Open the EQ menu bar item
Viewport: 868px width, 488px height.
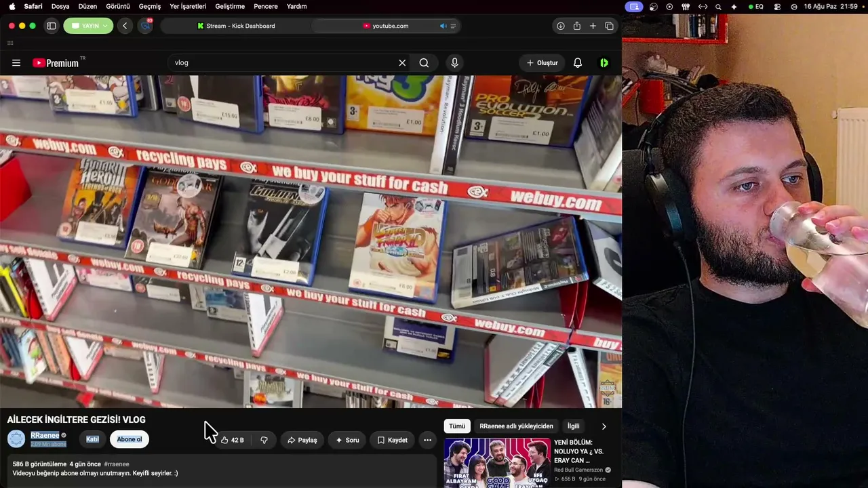pos(756,6)
